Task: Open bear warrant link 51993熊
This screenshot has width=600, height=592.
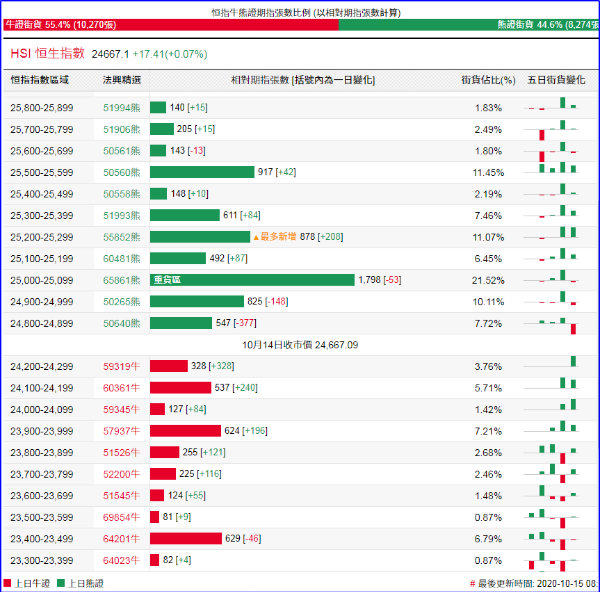Action: pyautogui.click(x=122, y=215)
